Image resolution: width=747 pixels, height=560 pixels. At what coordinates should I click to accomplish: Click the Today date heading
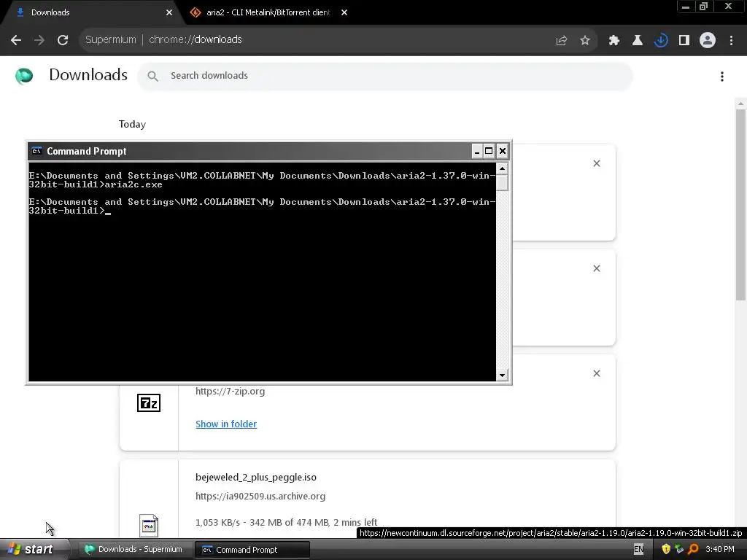pos(132,124)
